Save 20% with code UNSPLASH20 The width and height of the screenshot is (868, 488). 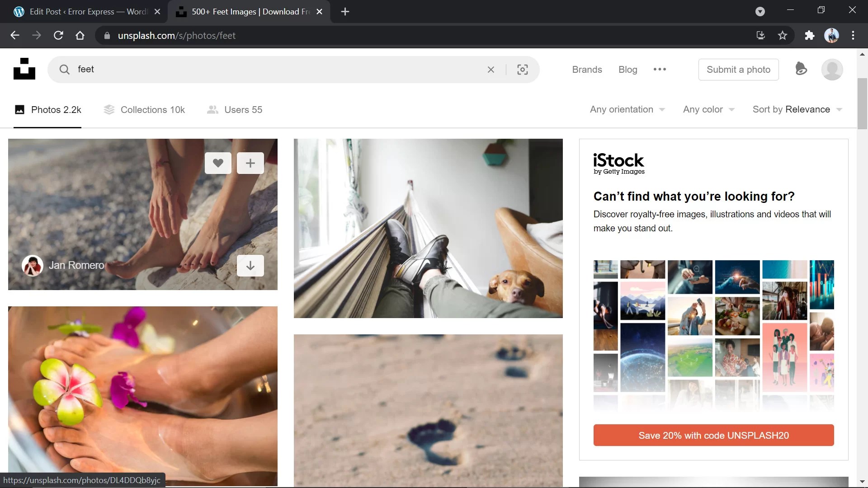pos(713,435)
